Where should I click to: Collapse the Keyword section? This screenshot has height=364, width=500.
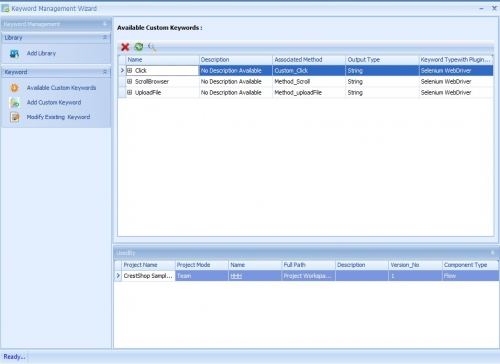(x=105, y=72)
